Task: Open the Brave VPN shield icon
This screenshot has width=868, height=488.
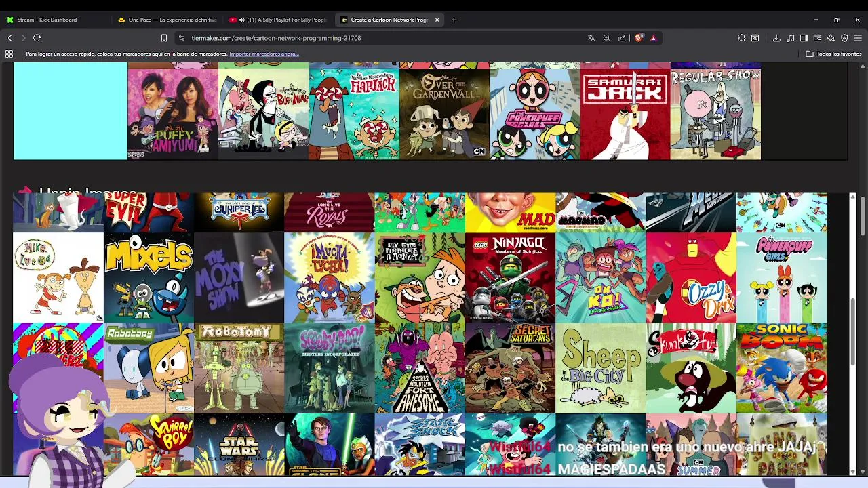Action: pyautogui.click(x=844, y=38)
